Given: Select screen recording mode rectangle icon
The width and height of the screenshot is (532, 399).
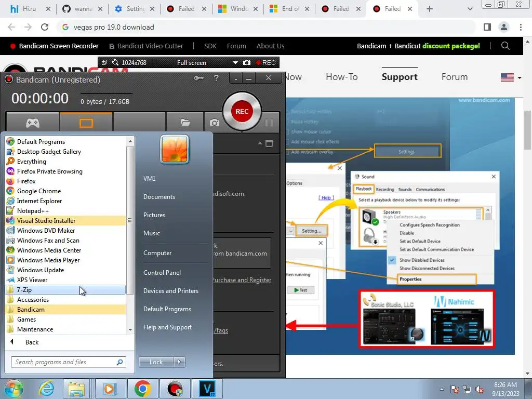Looking at the screenshot, I should pyautogui.click(x=86, y=123).
